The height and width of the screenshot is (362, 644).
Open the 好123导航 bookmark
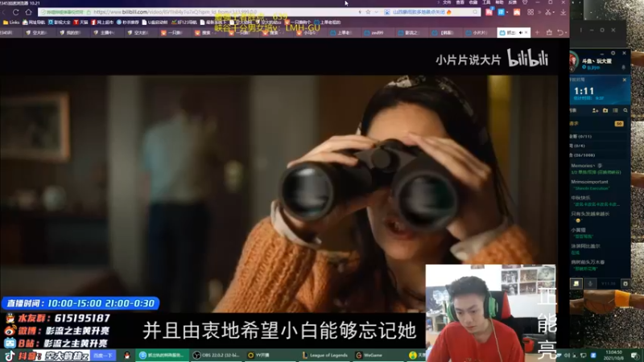[184, 23]
